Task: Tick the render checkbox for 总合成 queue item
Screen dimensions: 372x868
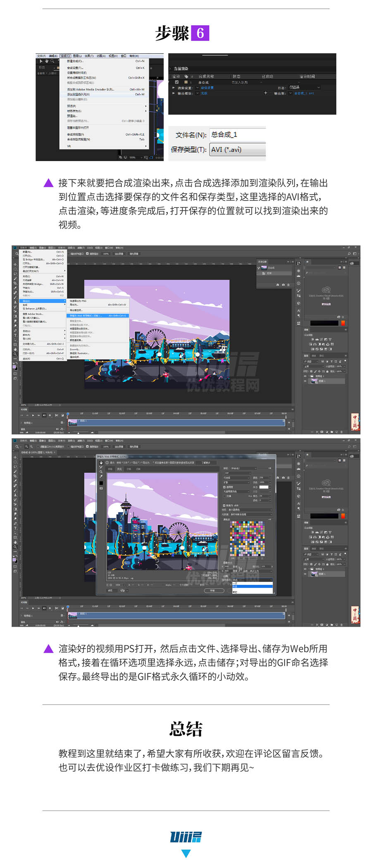Action: coord(176,82)
